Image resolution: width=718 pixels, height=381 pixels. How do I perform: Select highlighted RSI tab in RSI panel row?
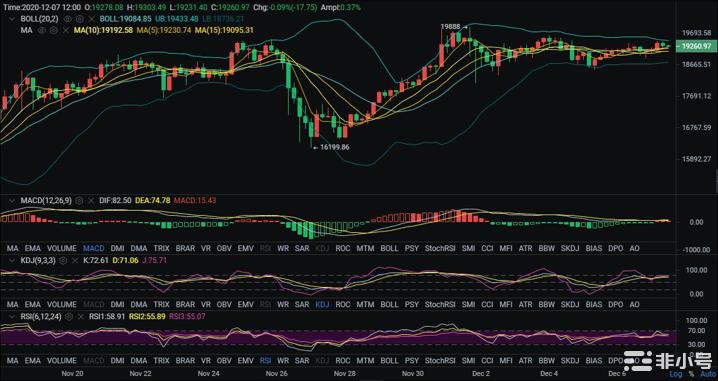click(x=266, y=361)
